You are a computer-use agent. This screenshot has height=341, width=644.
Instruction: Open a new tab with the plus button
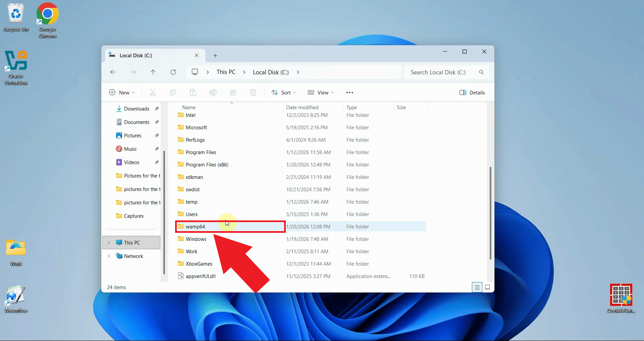click(x=215, y=55)
